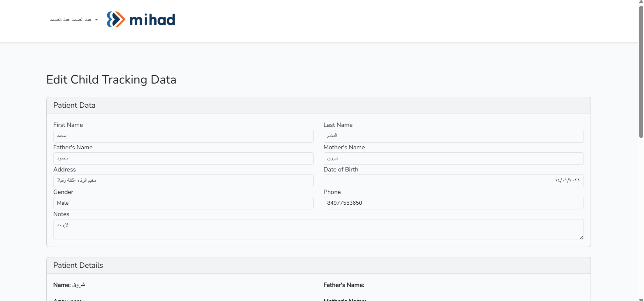Open the user account dropdown caret
Screen dimensions: 644x301
96,20
